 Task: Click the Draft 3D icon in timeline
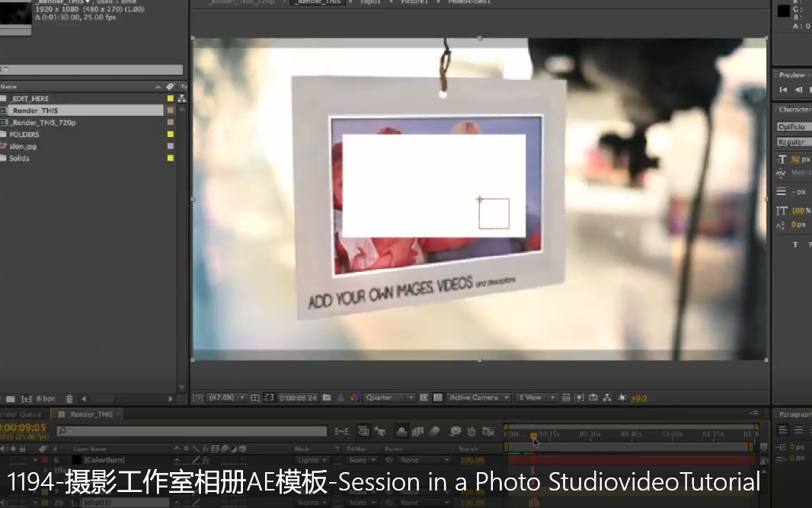coord(381,431)
